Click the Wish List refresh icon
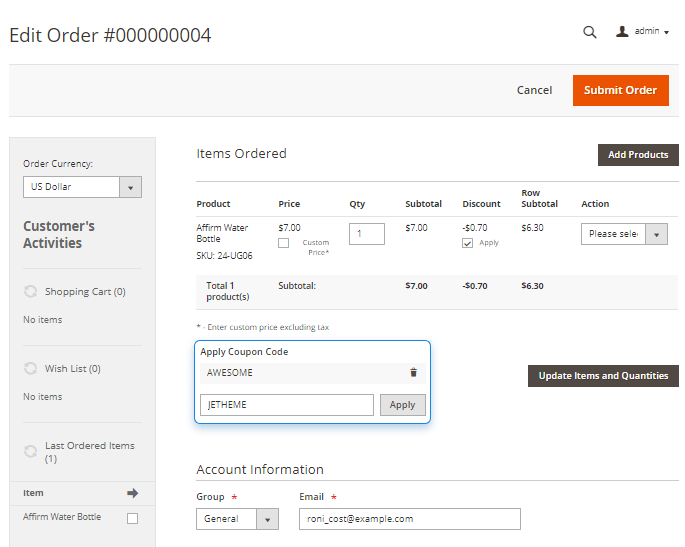Screen dimensions: 685x547 (x=31, y=369)
